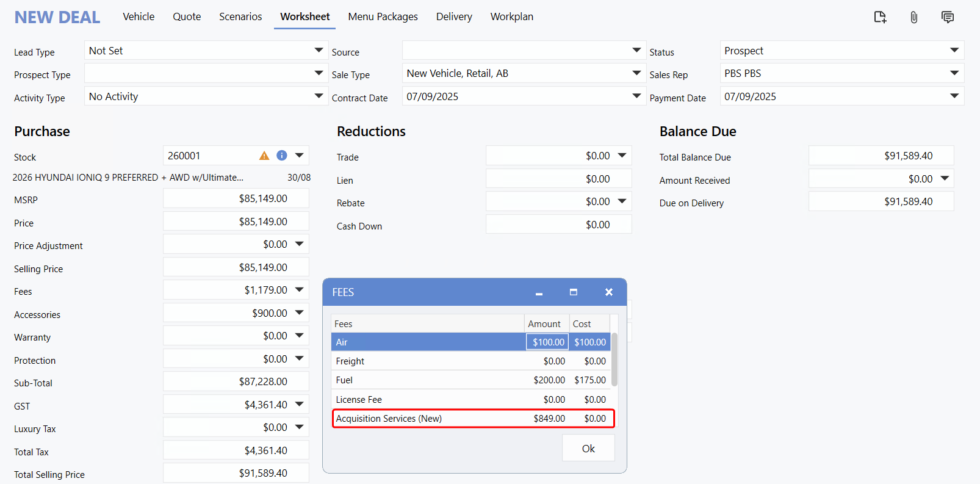The width and height of the screenshot is (980, 484).
Task: Open the Sale Type dropdown
Action: (x=636, y=73)
